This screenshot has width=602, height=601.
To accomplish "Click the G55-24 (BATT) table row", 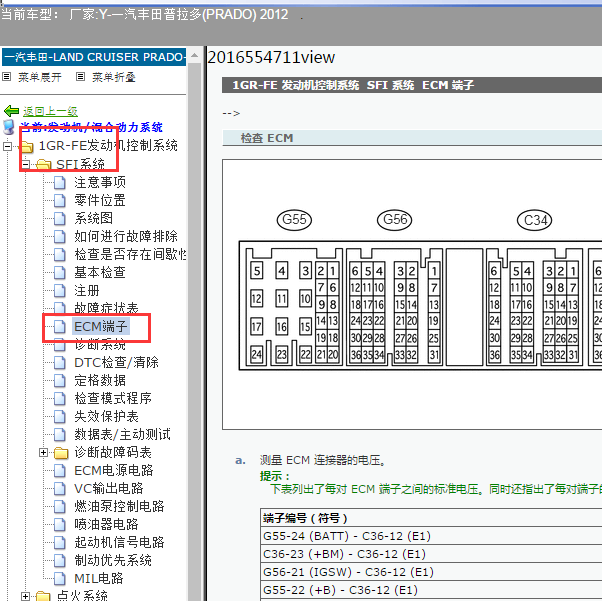I will coord(431,536).
